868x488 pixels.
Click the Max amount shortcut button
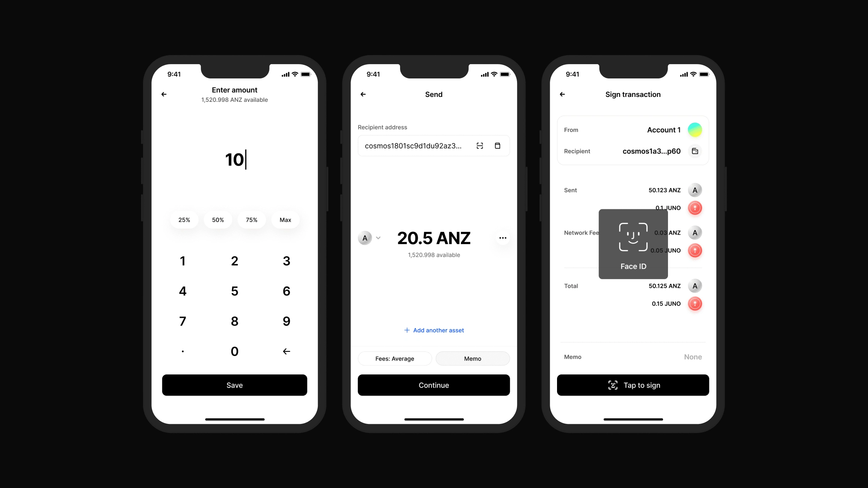(285, 219)
